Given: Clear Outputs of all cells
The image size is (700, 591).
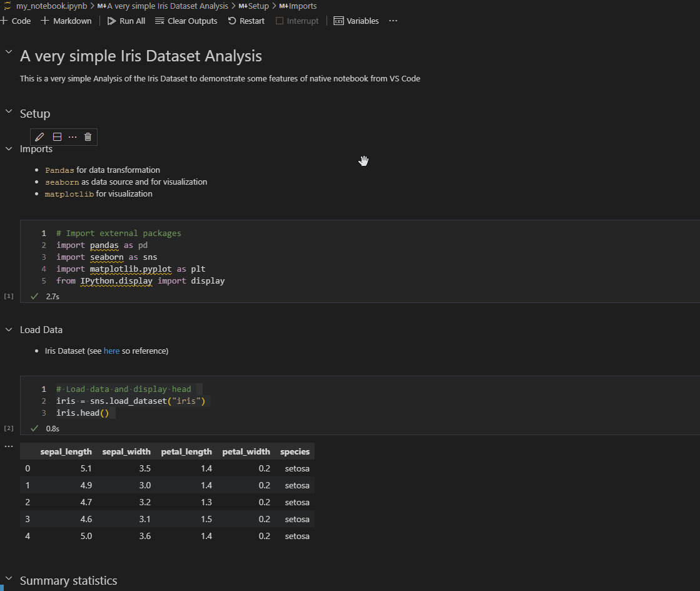Looking at the screenshot, I should pyautogui.click(x=186, y=21).
